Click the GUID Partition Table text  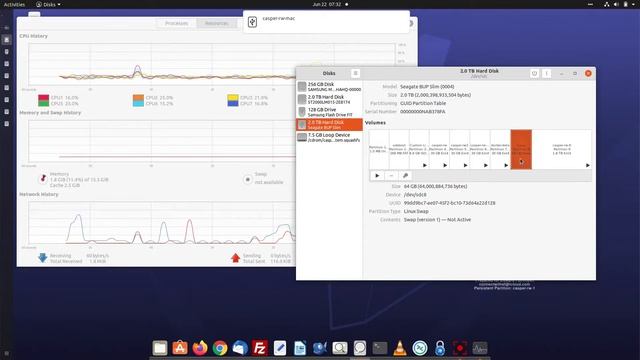tap(423, 103)
